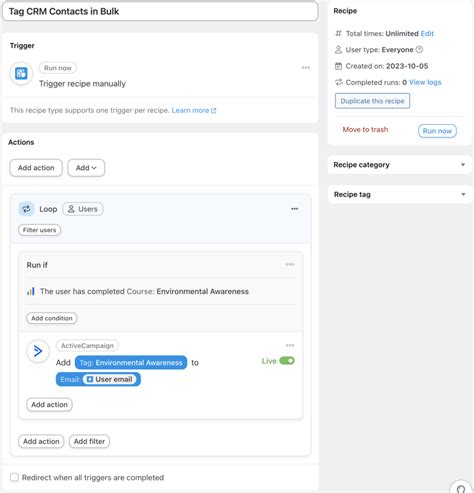Click the course completion condition icon
Screen dimensions: 474x493
click(x=31, y=291)
